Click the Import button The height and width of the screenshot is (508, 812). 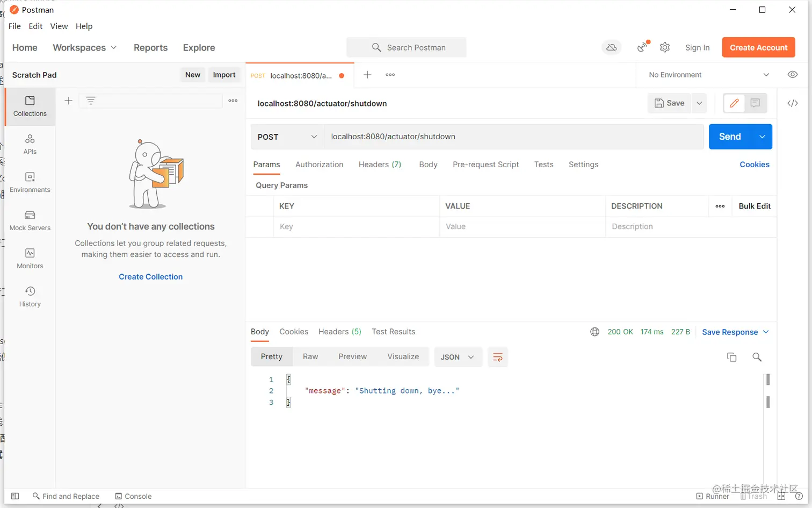(x=224, y=75)
